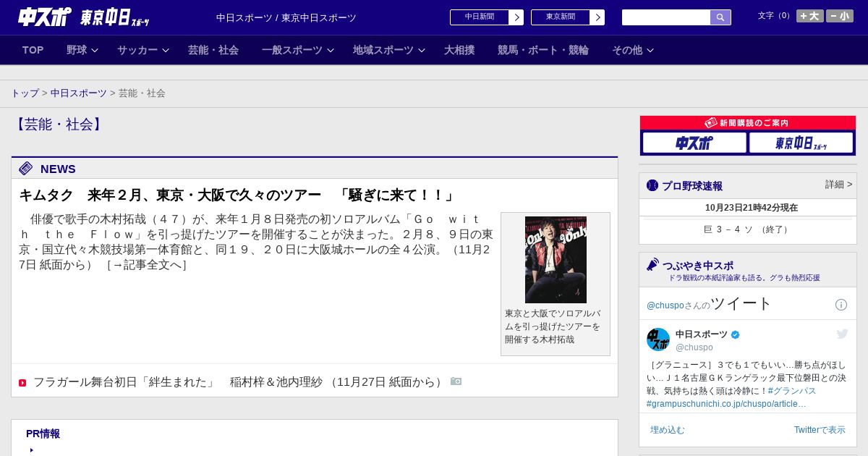
Task: Click the 中日スポーツ / 東京中日スポーツ header text
Action: [x=286, y=17]
